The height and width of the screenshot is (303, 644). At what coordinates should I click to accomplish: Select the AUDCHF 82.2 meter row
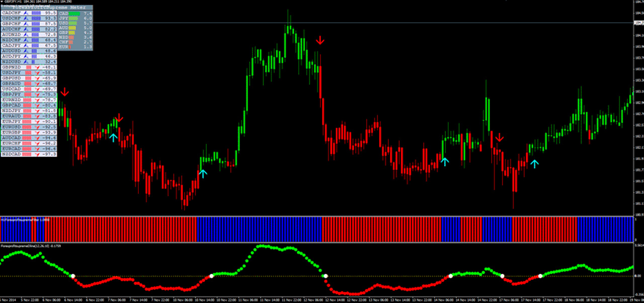tap(29, 29)
